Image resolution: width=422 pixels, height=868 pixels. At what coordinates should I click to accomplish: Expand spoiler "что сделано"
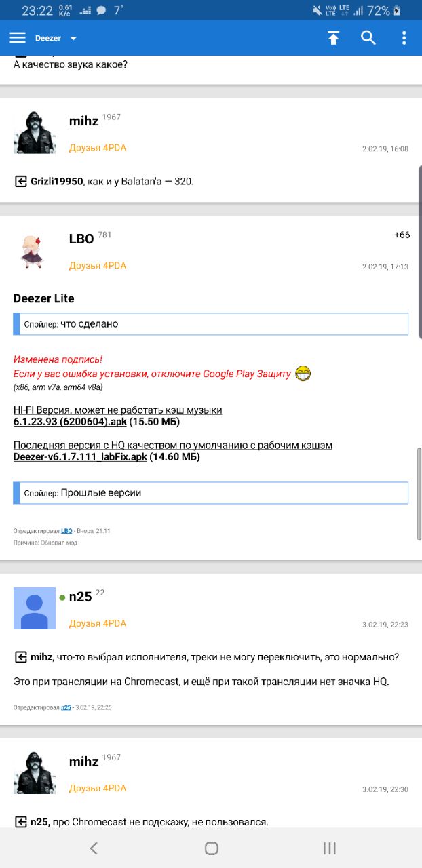pyautogui.click(x=211, y=324)
